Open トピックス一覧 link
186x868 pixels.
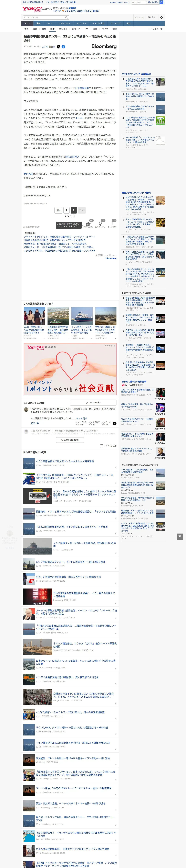pos(155,29)
